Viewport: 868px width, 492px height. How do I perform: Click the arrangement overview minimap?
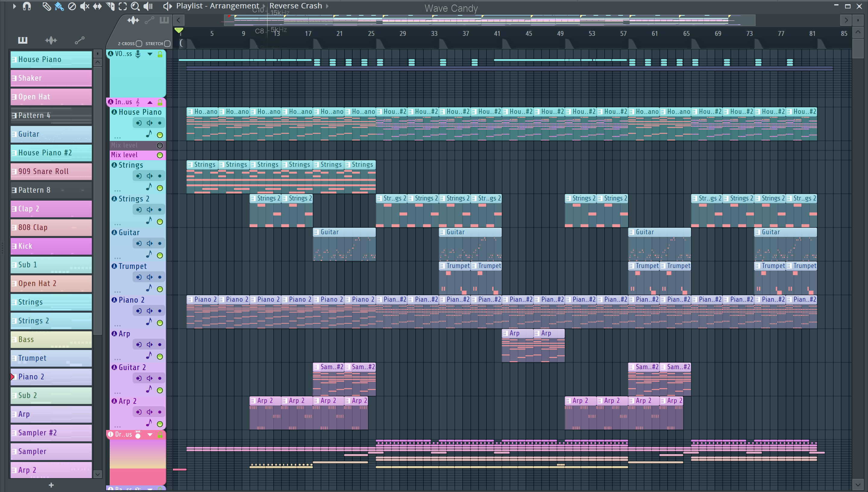(x=489, y=20)
